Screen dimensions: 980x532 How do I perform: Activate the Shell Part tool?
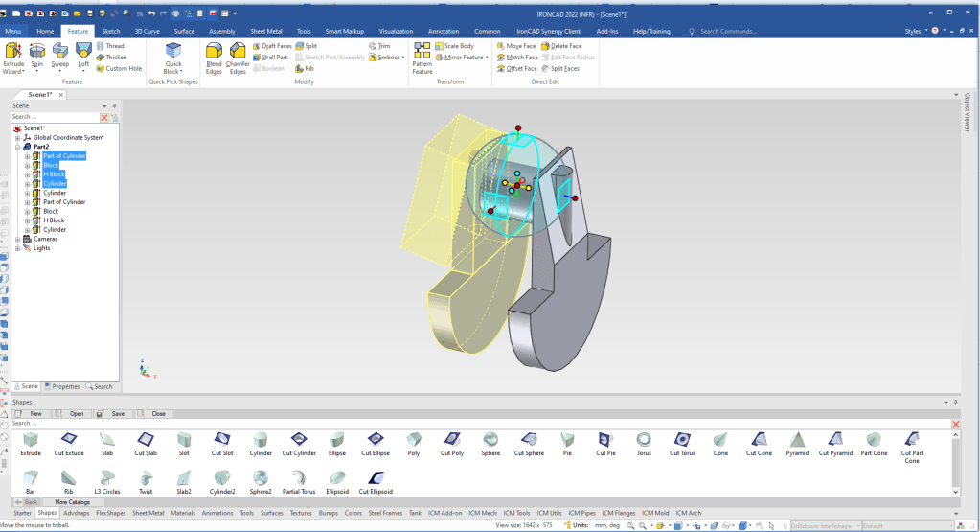click(270, 58)
